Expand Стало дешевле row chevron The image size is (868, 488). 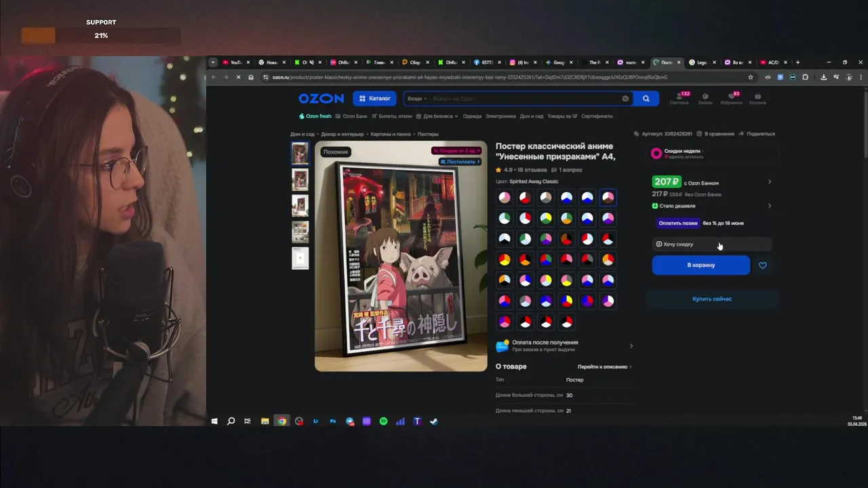tap(770, 206)
